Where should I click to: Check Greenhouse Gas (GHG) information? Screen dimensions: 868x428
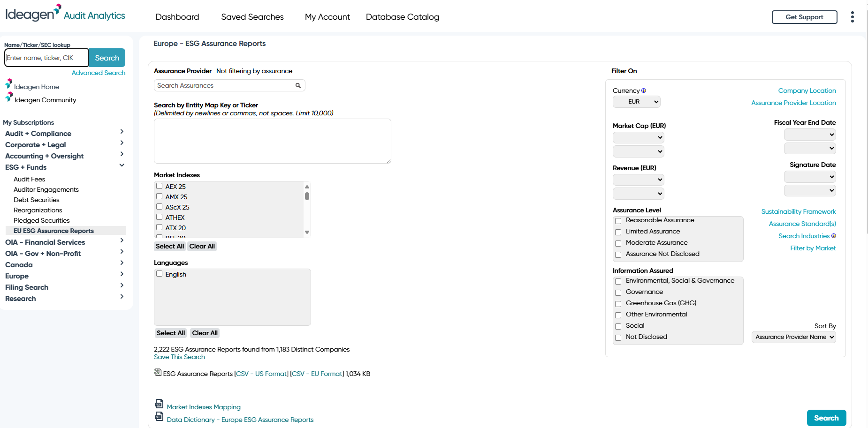(618, 304)
